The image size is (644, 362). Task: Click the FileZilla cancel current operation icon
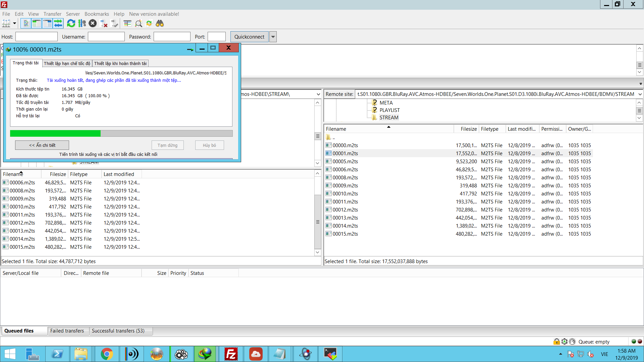[x=93, y=24]
